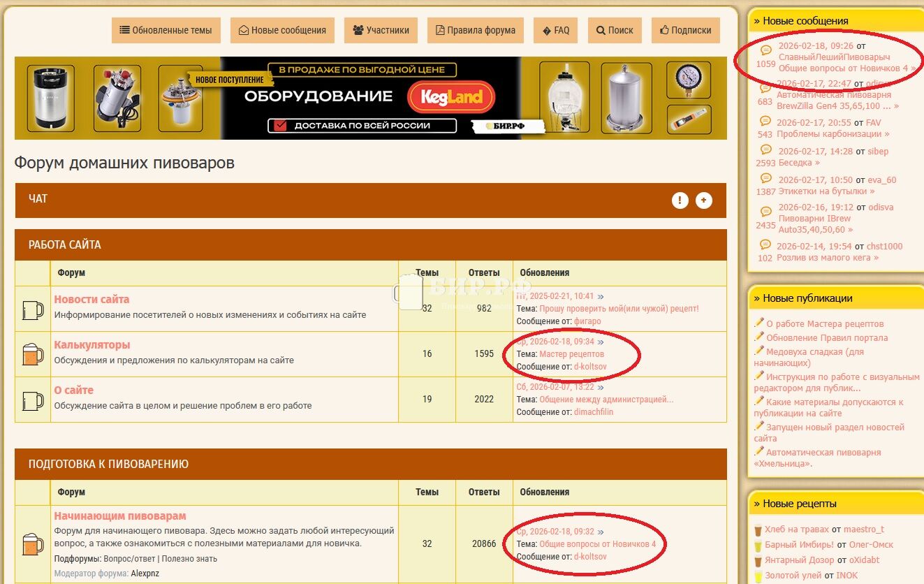Click speech bubble icon next to Проблемы карбонизации
The image size is (924, 584).
[x=765, y=122]
